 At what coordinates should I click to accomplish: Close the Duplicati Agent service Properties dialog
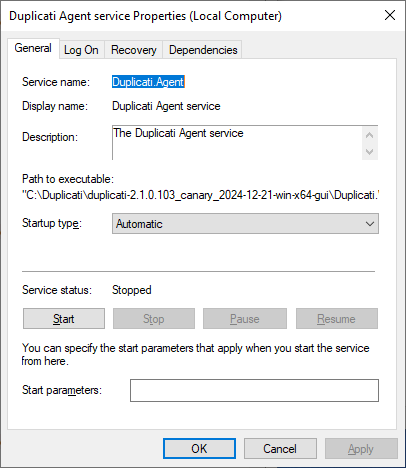[x=390, y=15]
